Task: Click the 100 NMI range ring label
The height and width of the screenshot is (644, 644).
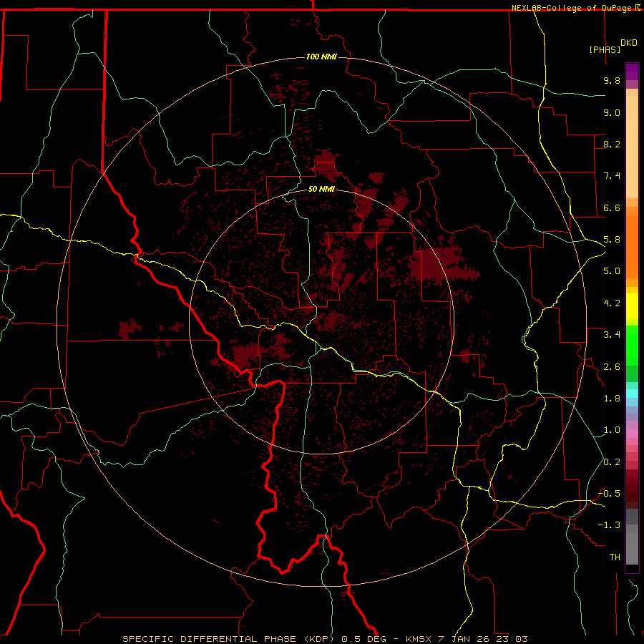Action: pos(321,57)
